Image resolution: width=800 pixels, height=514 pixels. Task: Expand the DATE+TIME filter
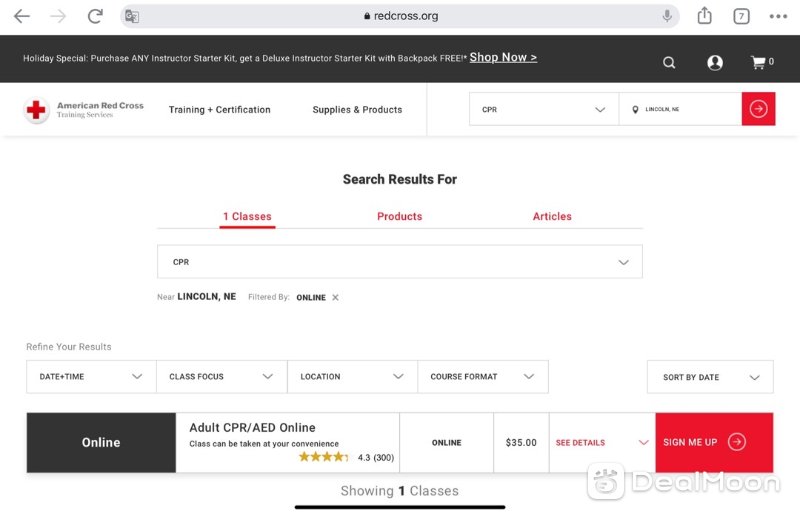(x=91, y=377)
